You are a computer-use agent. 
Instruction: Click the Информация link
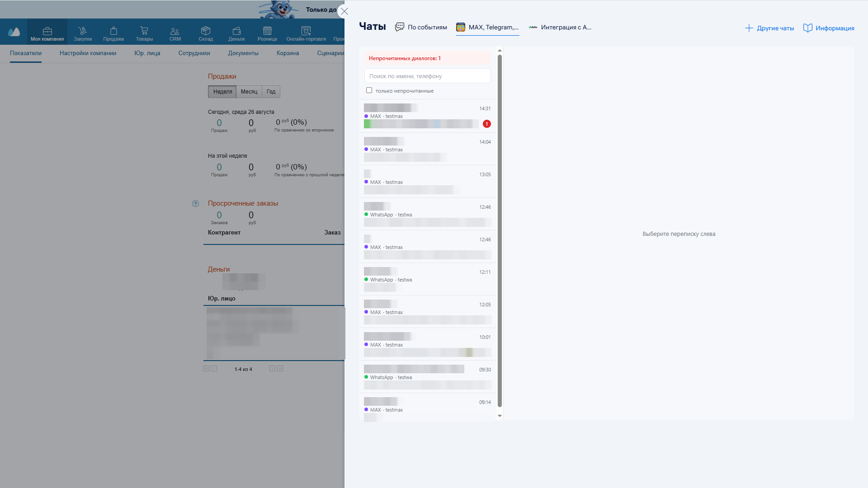[835, 28]
